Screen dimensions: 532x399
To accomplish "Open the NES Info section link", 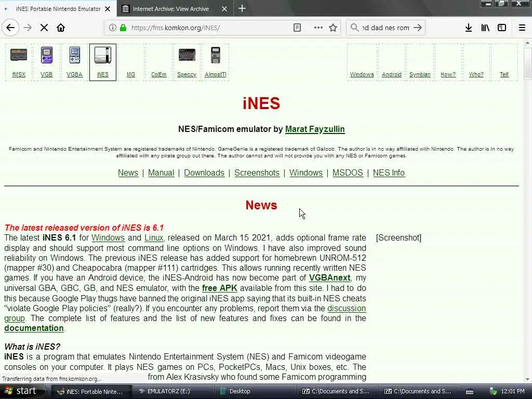I will (x=389, y=172).
